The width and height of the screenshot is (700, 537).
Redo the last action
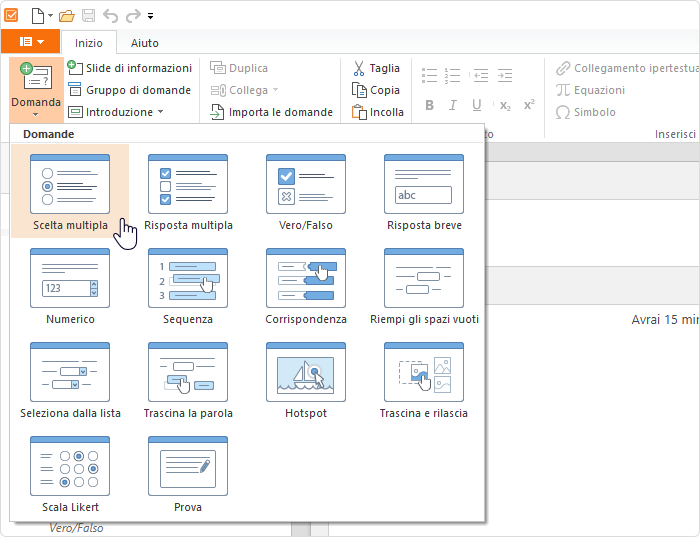point(133,17)
